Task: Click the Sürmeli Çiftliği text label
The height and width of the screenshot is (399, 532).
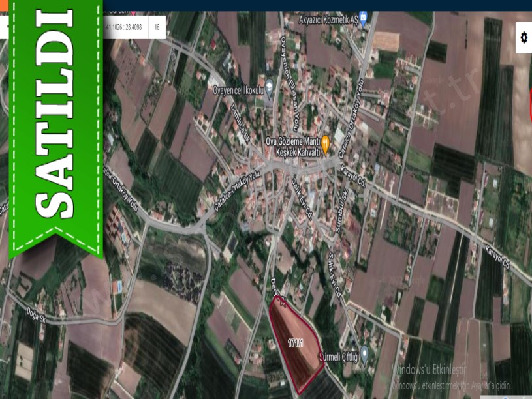Action: pos(337,356)
